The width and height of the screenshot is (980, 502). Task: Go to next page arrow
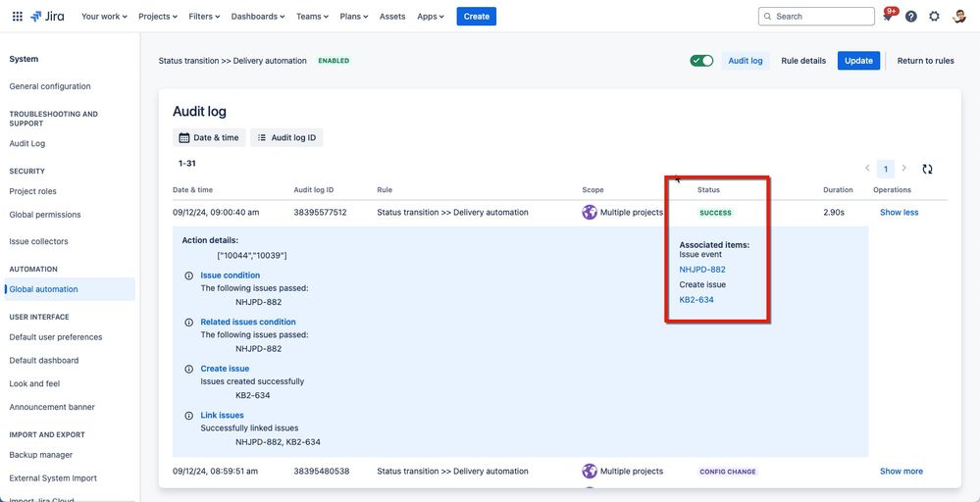903,169
